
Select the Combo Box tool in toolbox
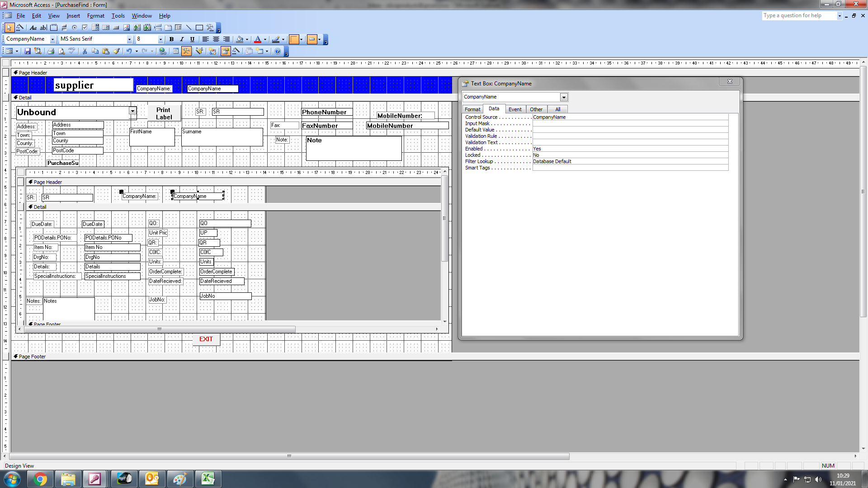95,28
